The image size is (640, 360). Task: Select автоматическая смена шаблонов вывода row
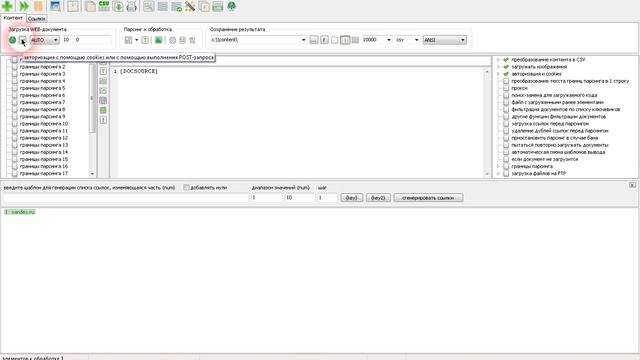(558, 152)
